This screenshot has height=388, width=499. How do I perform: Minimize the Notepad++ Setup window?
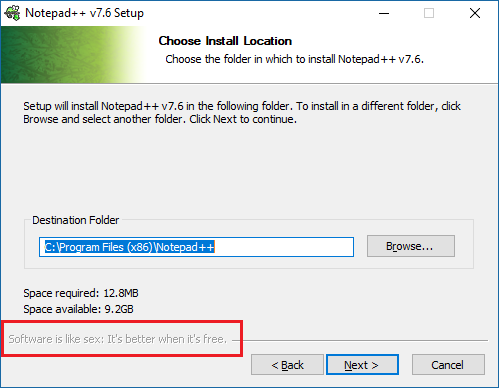(384, 13)
